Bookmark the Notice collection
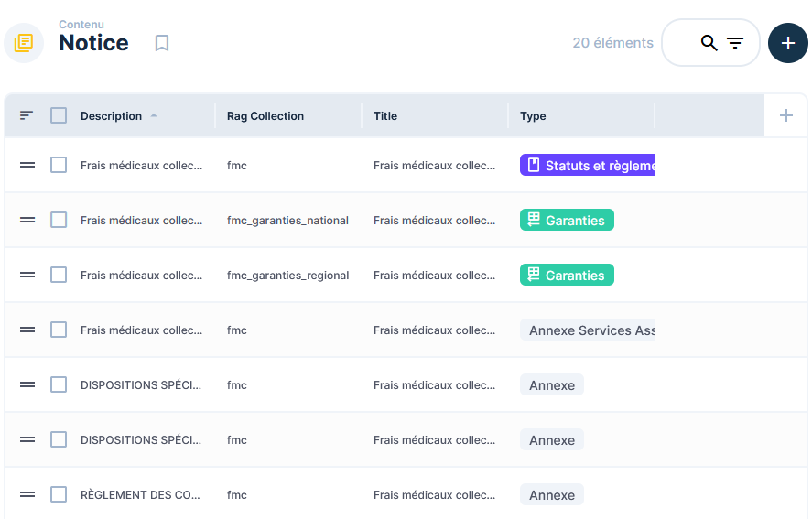 tap(162, 43)
